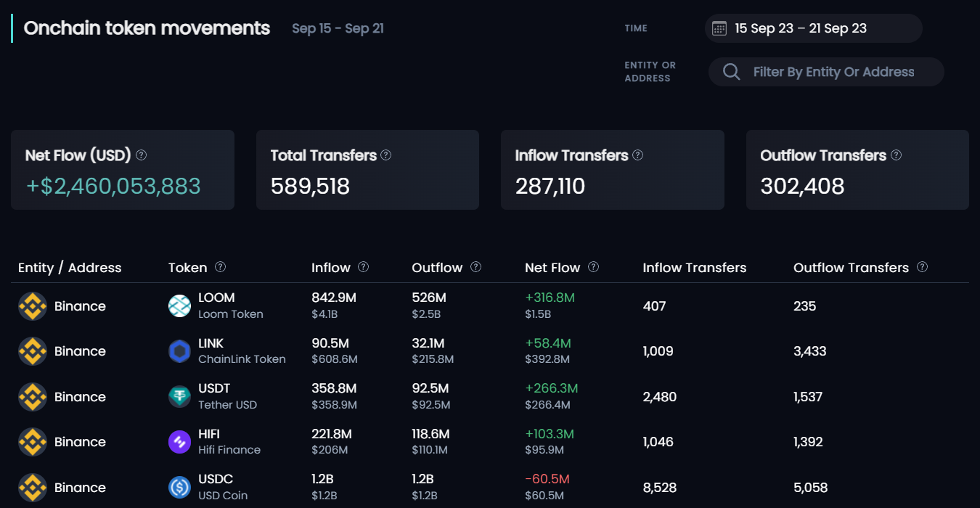Viewport: 980px width, 508px height.
Task: Click HIFI outflow transfers count 1,392
Action: 808,442
